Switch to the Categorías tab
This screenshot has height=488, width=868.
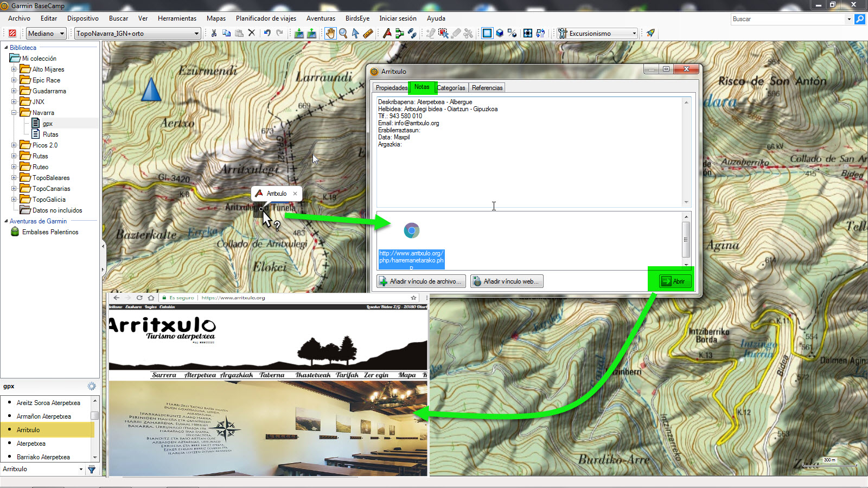coord(451,88)
